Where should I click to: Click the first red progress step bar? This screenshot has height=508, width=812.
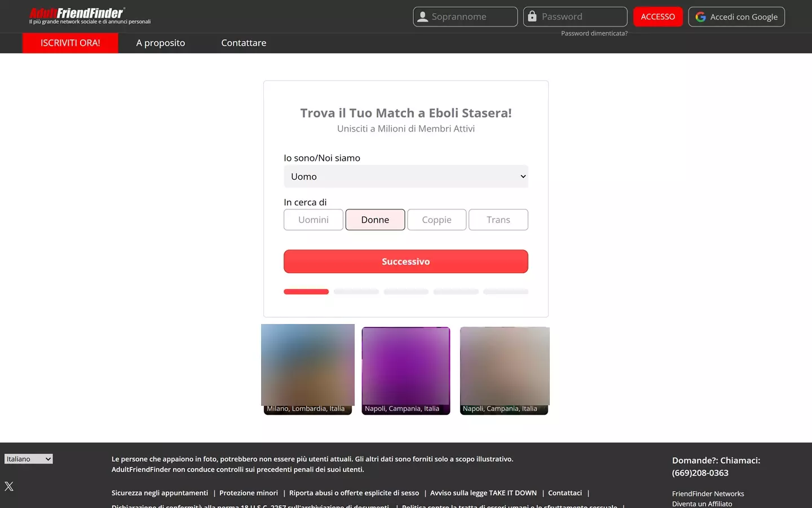[x=306, y=292]
